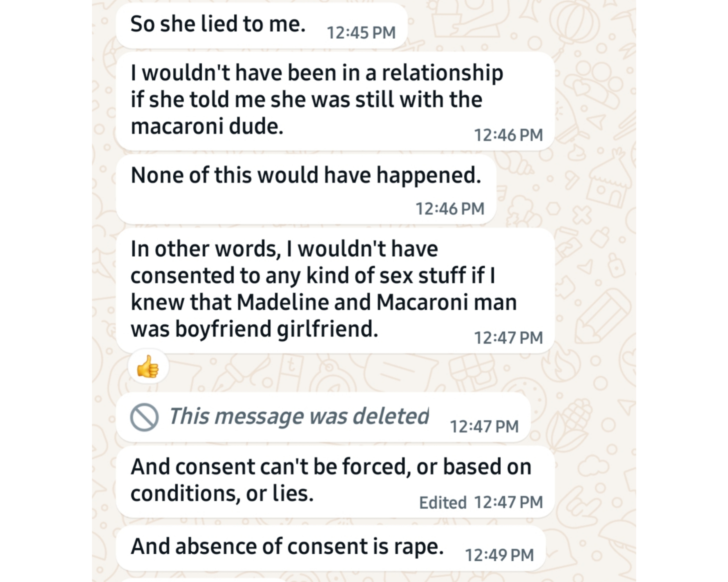This screenshot has width=728, height=582.
Task: Select the "So she lied to me." message
Action: [218, 24]
